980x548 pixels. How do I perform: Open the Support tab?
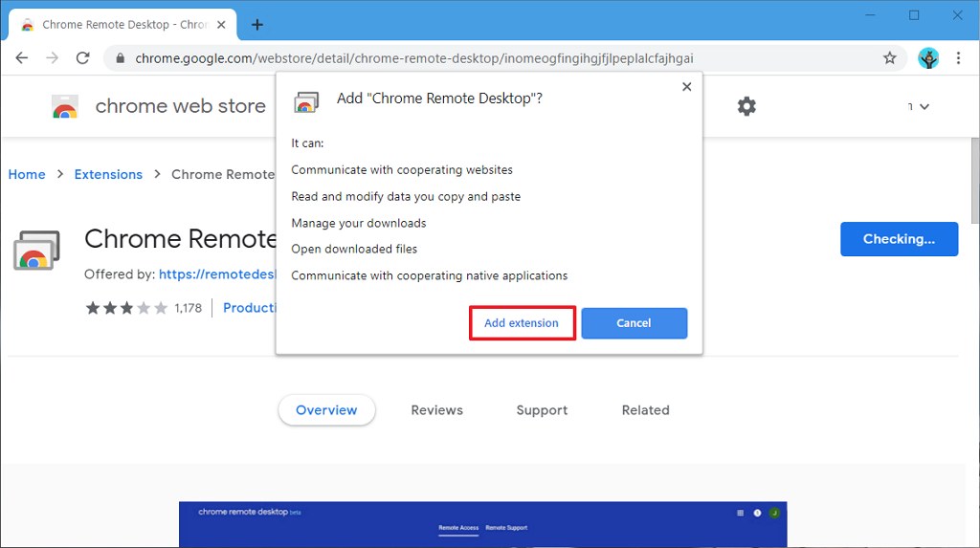click(x=542, y=410)
